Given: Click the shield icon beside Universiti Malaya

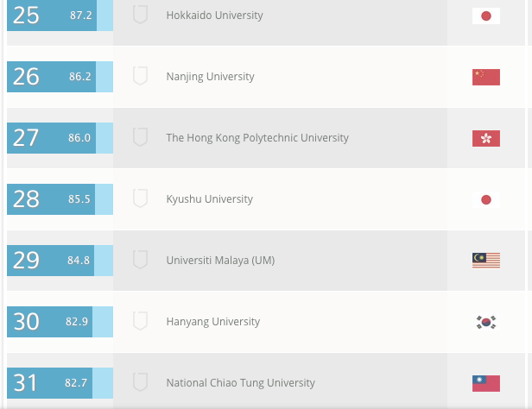Looking at the screenshot, I should click(140, 260).
